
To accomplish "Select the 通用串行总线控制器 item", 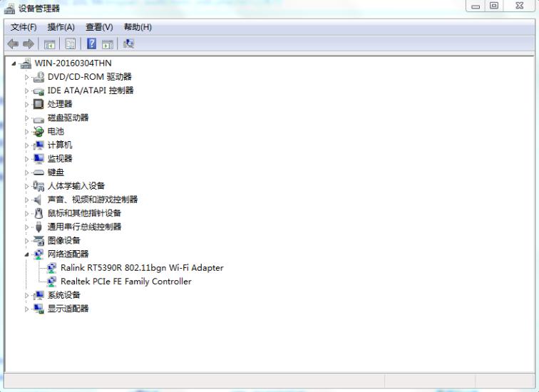I will point(84,227).
